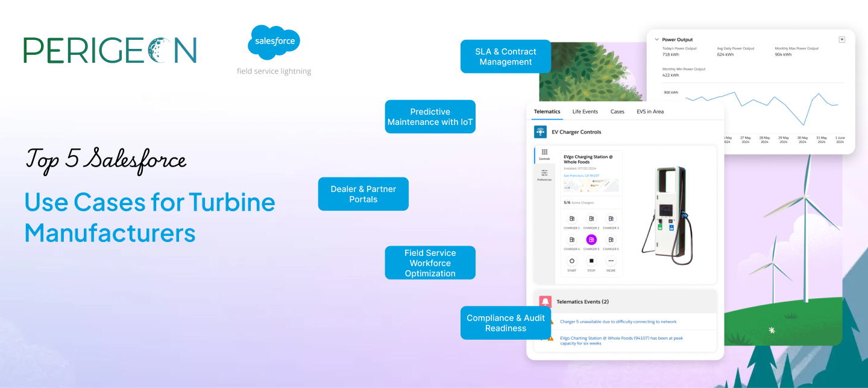
Task: Select the purple Charger 5 icon
Action: pos(591,240)
